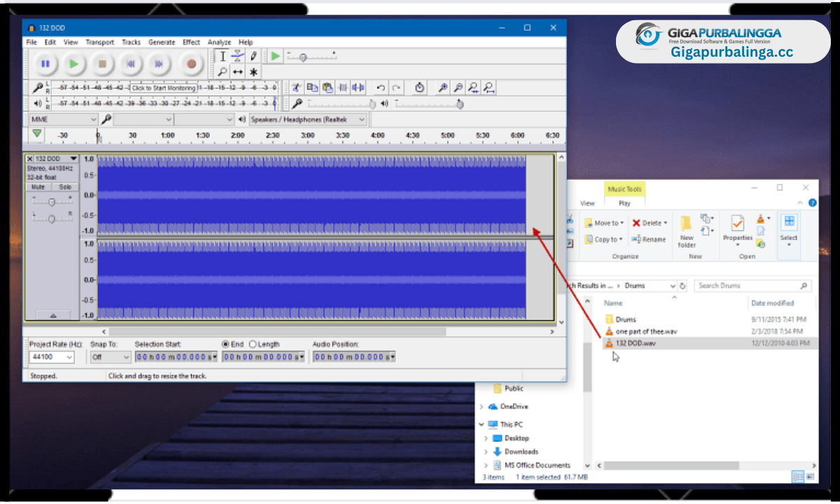The height and width of the screenshot is (504, 840).
Task: Click the Fit Project zoom icon
Action: pos(489,87)
